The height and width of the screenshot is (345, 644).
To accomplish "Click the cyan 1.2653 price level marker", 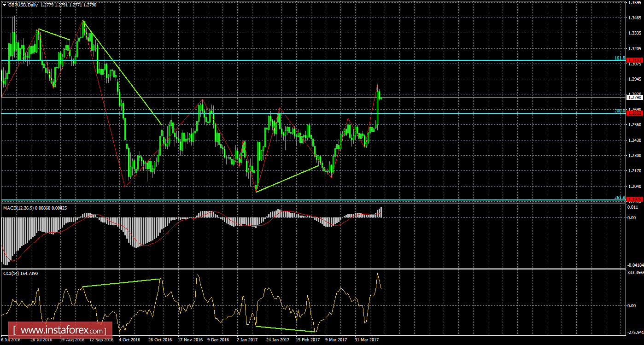I will point(636,113).
